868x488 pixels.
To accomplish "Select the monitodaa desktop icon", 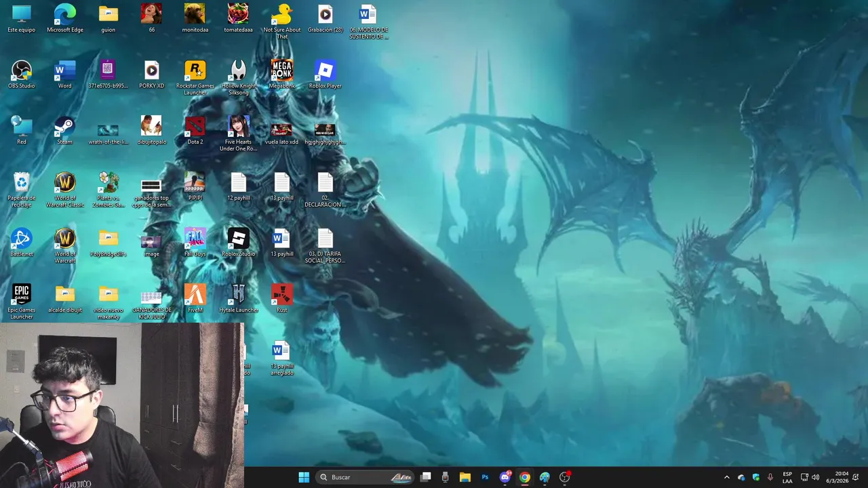I will (195, 18).
